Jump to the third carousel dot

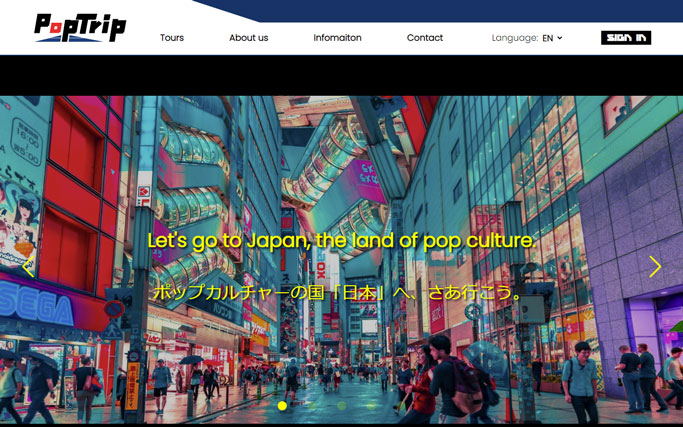pos(342,406)
